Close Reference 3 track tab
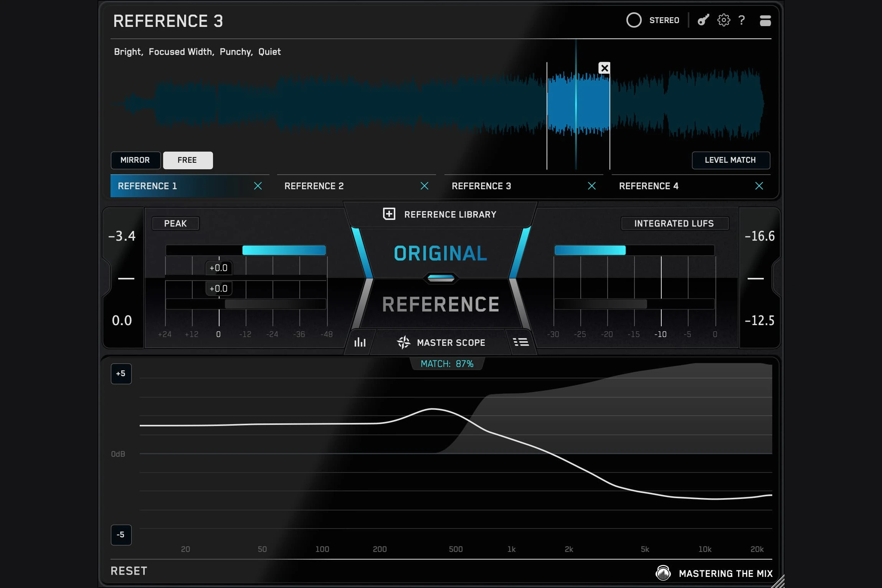Image resolution: width=882 pixels, height=588 pixels. [592, 186]
